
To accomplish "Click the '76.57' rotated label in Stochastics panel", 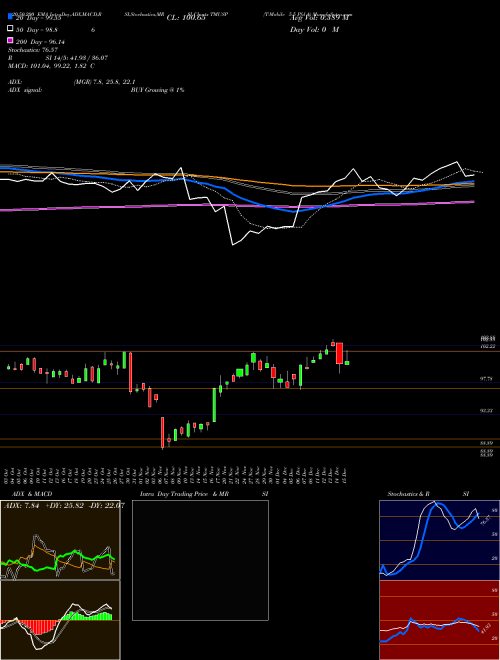I will point(485,520).
